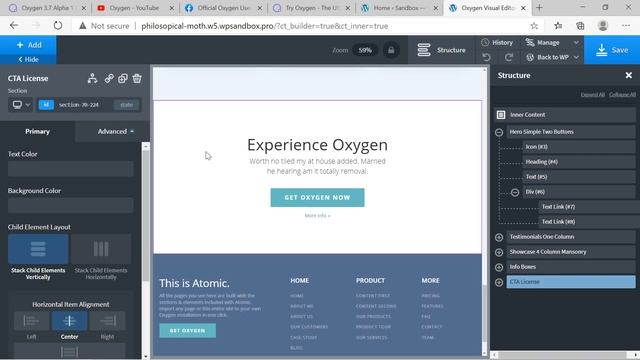The height and width of the screenshot is (360, 640).
Task: Toggle the zoom lock icon
Action: tap(391, 50)
